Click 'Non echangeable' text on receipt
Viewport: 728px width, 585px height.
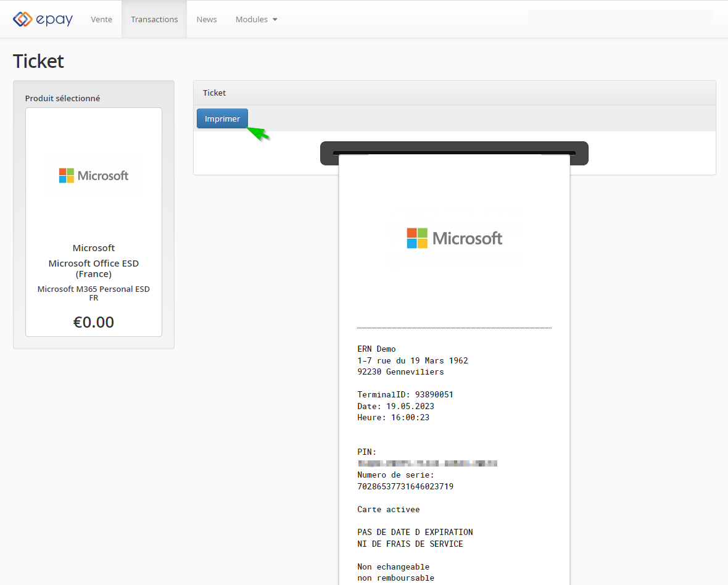[393, 566]
